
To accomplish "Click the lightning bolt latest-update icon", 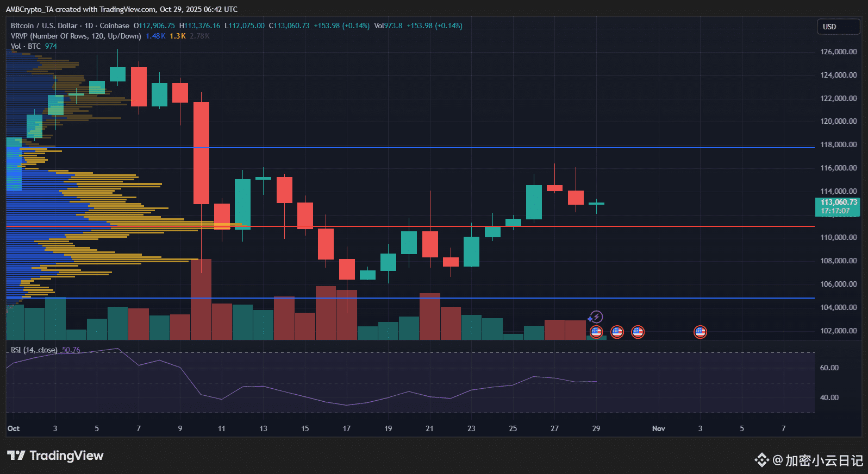I will click(x=596, y=317).
